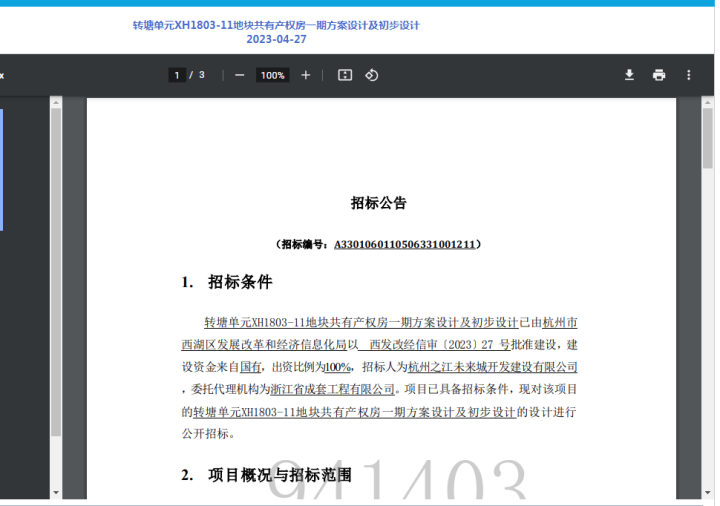This screenshot has width=720, height=506.
Task: Click the thumbnail panel scroll down arrow
Action: tap(56, 493)
